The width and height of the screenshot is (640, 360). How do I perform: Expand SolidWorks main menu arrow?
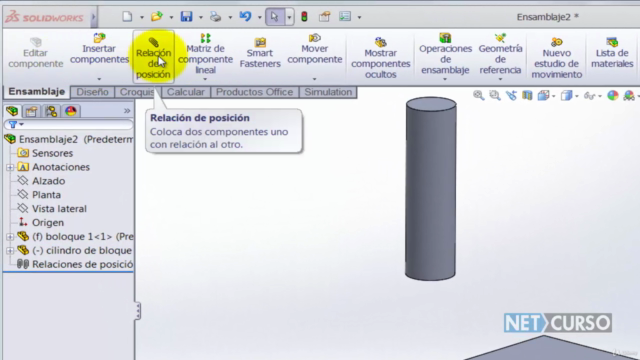pyautogui.click(x=93, y=17)
